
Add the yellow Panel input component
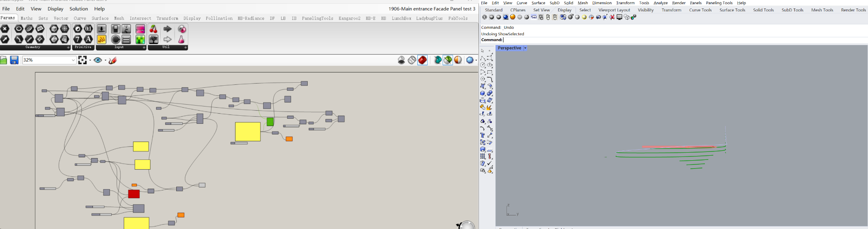tap(102, 39)
